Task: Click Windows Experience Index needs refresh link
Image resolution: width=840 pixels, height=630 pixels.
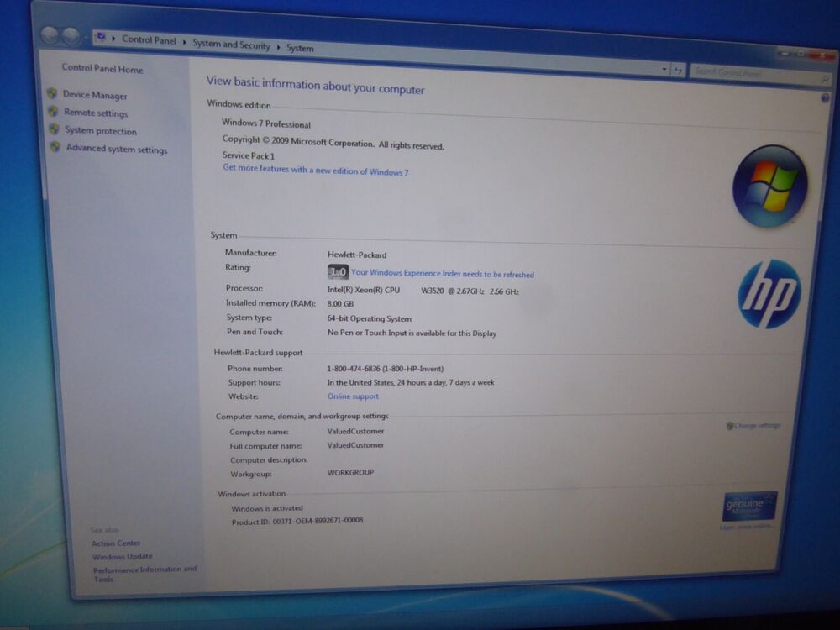Action: click(x=443, y=273)
